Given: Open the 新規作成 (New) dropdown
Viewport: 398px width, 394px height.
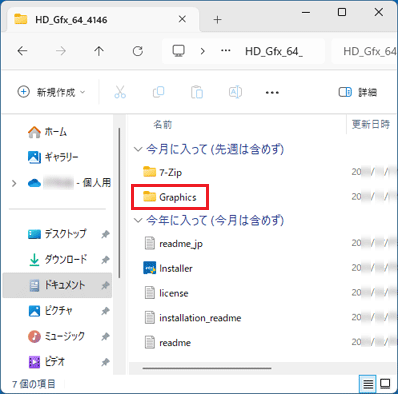Looking at the screenshot, I should click(x=51, y=92).
